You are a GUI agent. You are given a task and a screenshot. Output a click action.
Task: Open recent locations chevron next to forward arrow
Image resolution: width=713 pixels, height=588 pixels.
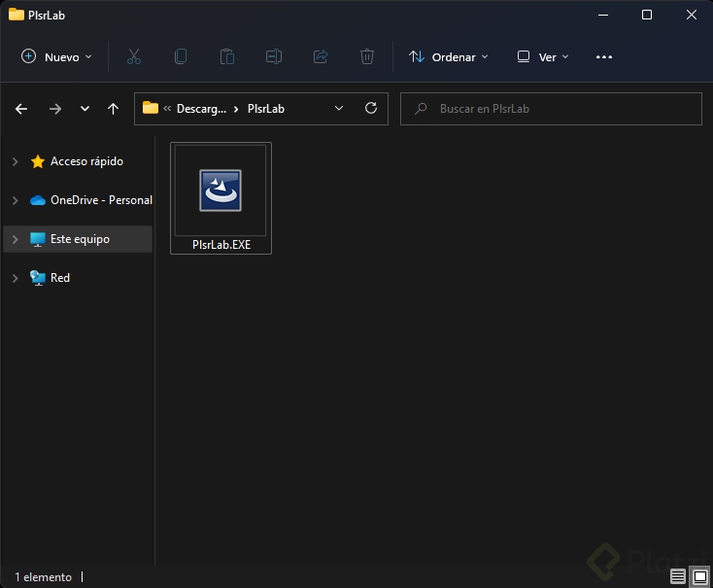point(85,109)
